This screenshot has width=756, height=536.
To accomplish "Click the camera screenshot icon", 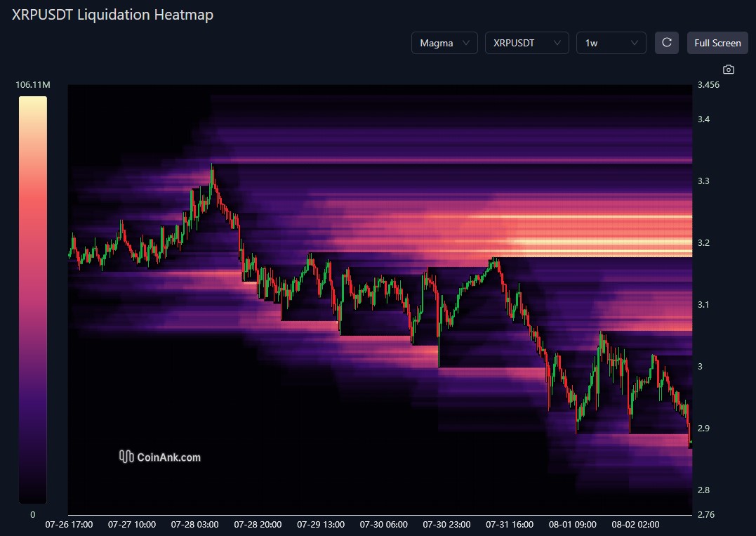I will pyautogui.click(x=729, y=70).
